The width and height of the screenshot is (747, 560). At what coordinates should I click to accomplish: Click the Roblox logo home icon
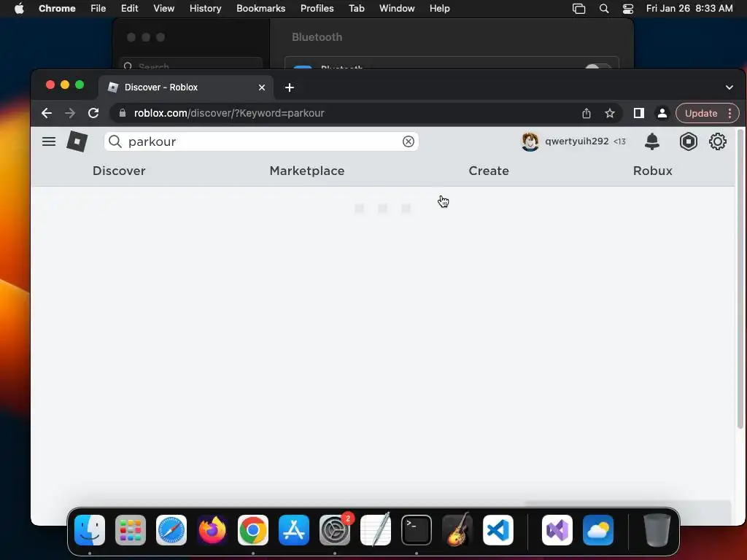pyautogui.click(x=77, y=141)
